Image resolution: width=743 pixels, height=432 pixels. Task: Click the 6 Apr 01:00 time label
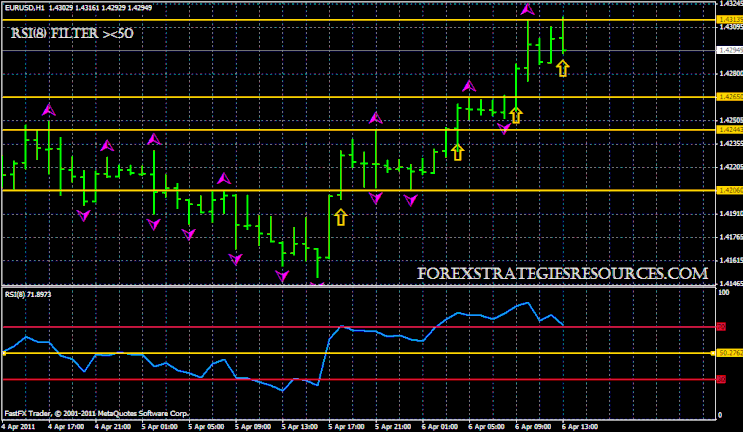tap(440, 427)
